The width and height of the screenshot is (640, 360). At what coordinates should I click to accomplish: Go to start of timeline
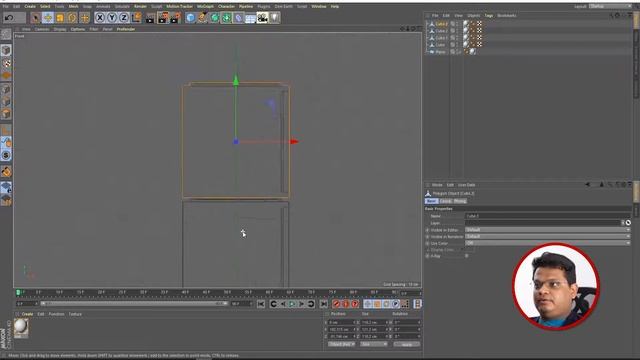261,304
